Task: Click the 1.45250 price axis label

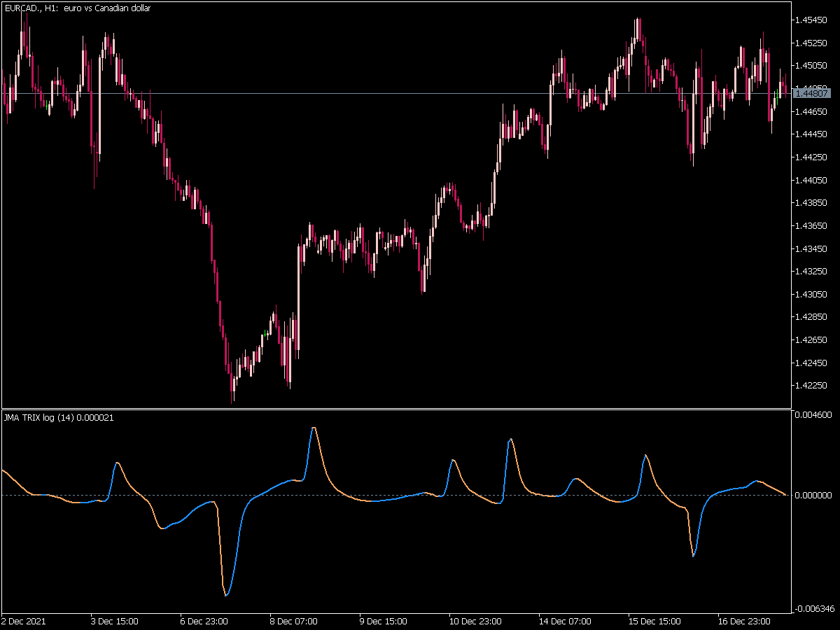Action: tap(812, 43)
